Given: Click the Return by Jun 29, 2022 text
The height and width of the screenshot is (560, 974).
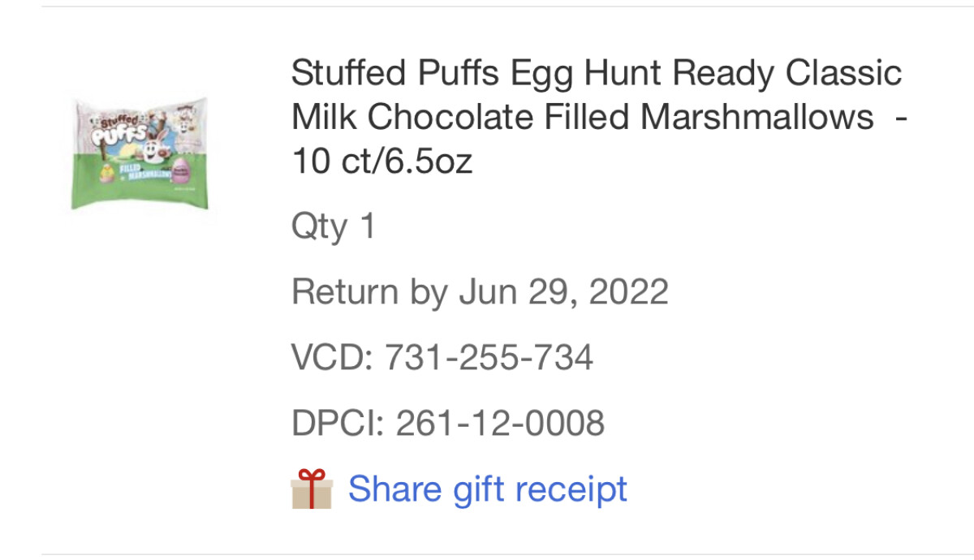Looking at the screenshot, I should coord(480,292).
